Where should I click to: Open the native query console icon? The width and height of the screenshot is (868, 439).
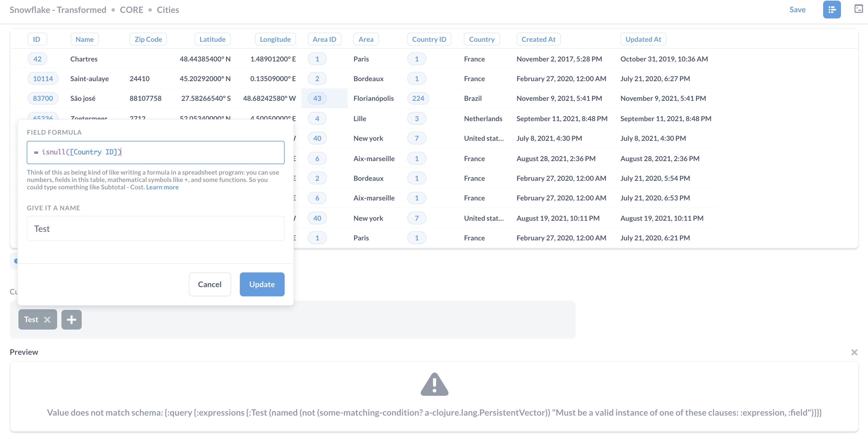(858, 9)
